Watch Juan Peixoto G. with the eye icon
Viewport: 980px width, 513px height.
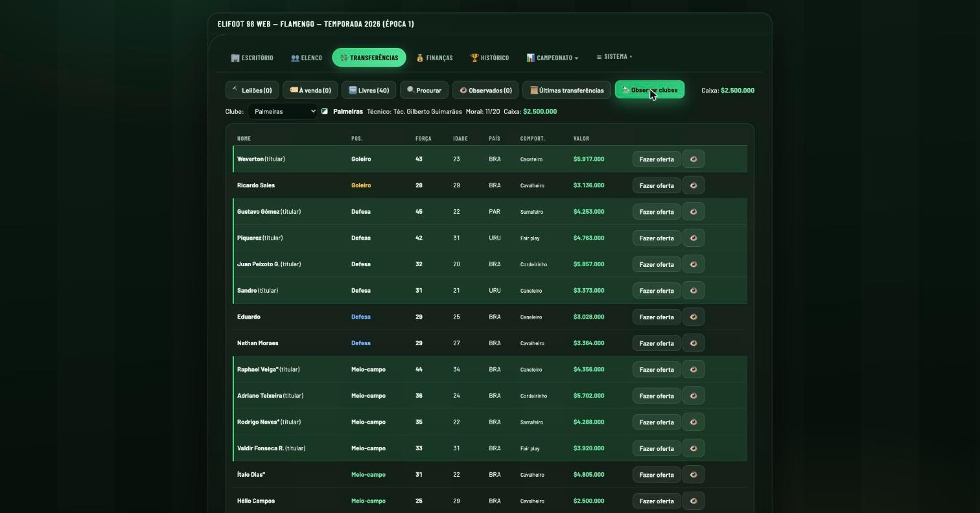point(693,264)
